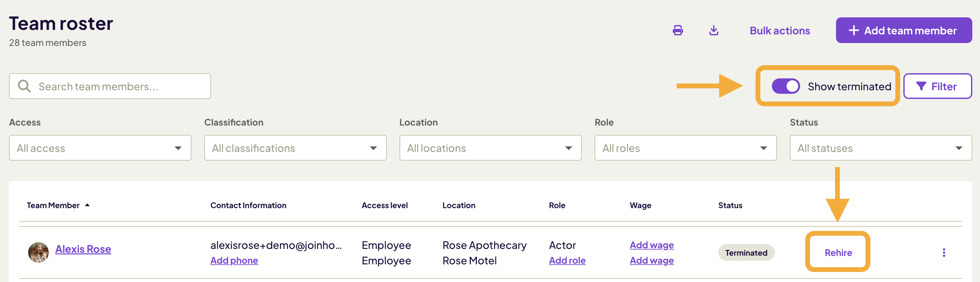Open the All access dropdown

click(100, 148)
